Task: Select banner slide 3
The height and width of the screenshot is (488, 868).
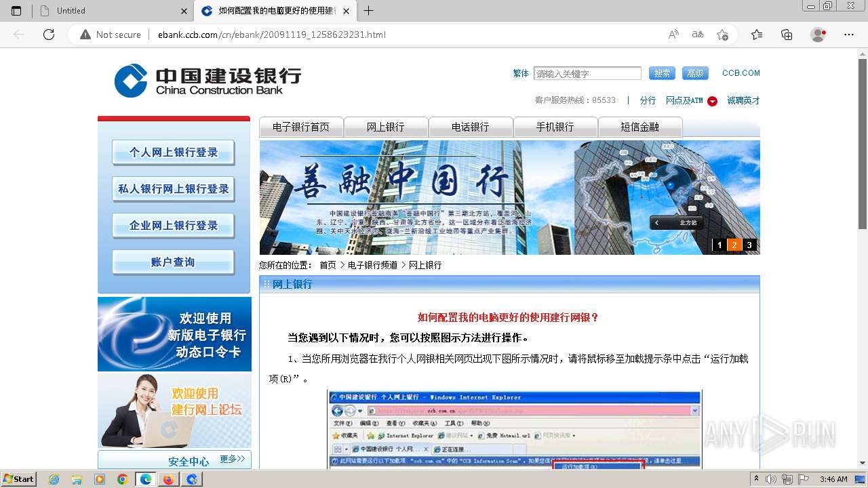Action: click(x=749, y=245)
